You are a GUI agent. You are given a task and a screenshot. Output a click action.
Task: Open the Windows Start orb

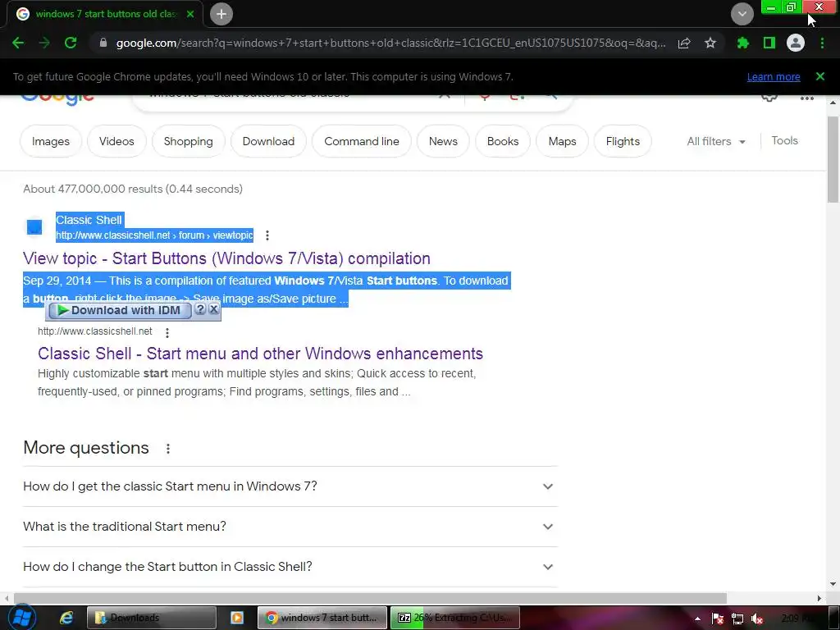21,618
